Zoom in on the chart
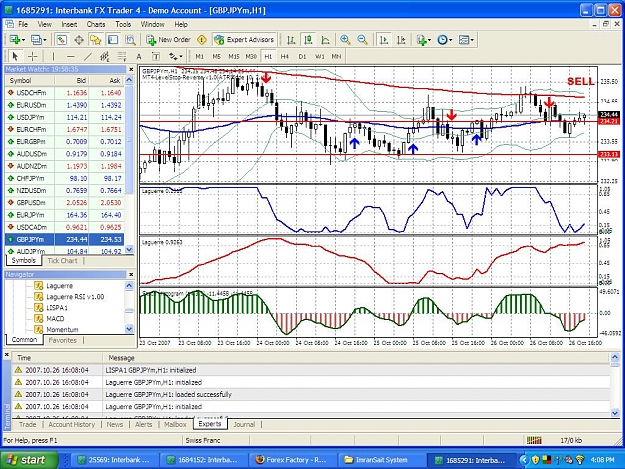This screenshot has height=469, width=625. (x=345, y=40)
